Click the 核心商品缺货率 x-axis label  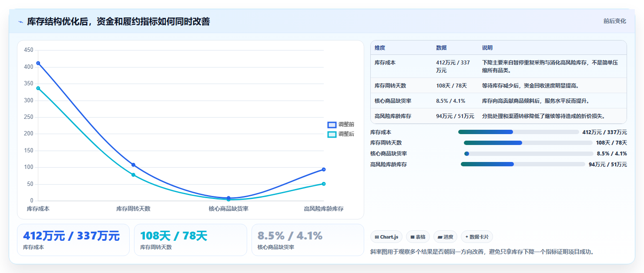pyautogui.click(x=228, y=209)
